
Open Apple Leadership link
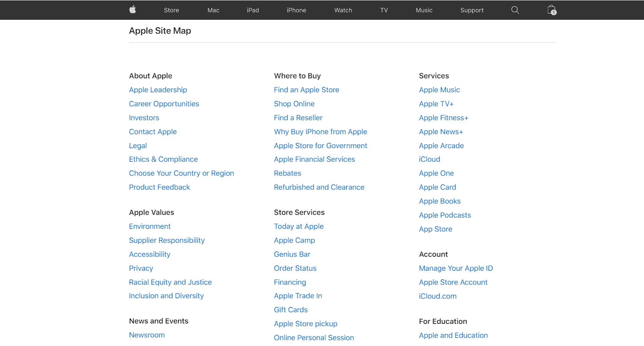158,90
